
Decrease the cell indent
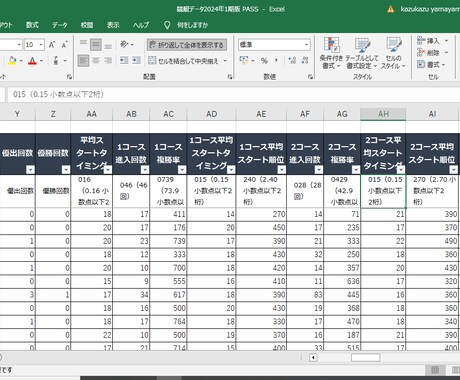click(x=124, y=61)
